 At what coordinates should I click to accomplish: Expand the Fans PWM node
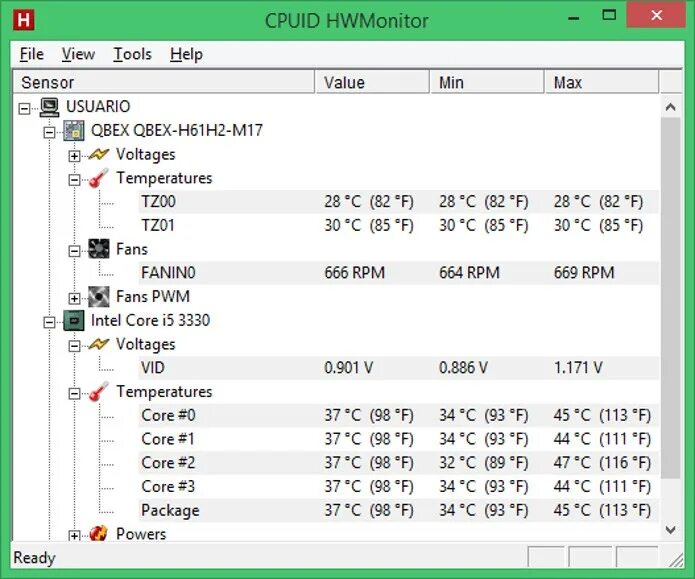[74, 298]
